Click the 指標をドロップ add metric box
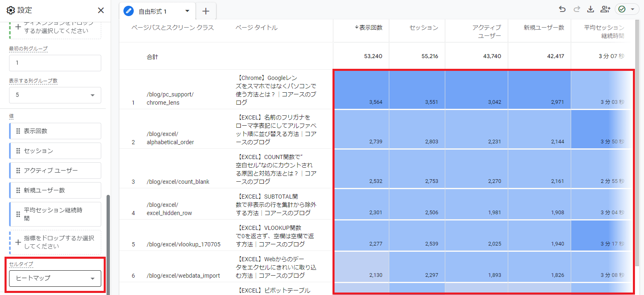The height and width of the screenshot is (295, 644). [x=55, y=242]
